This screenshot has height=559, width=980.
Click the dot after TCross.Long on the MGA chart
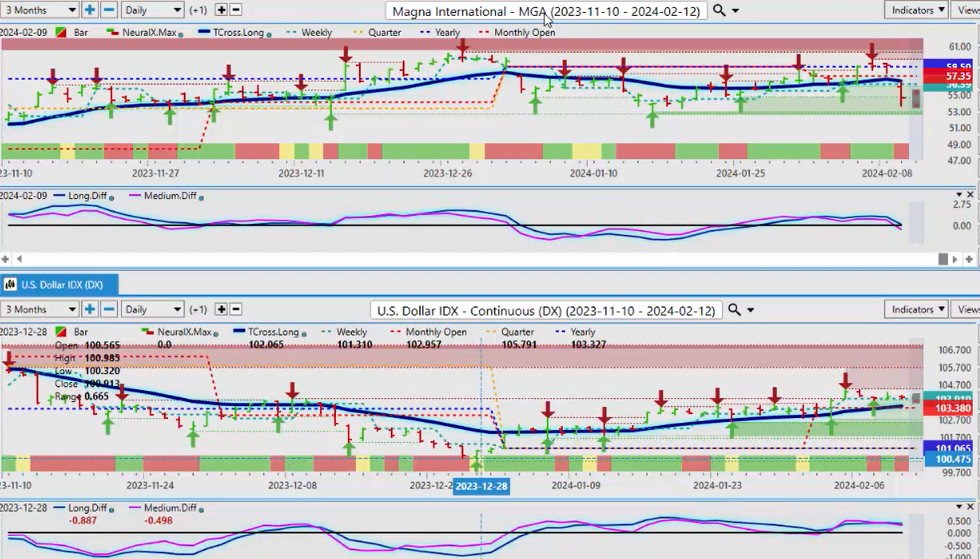click(x=269, y=33)
